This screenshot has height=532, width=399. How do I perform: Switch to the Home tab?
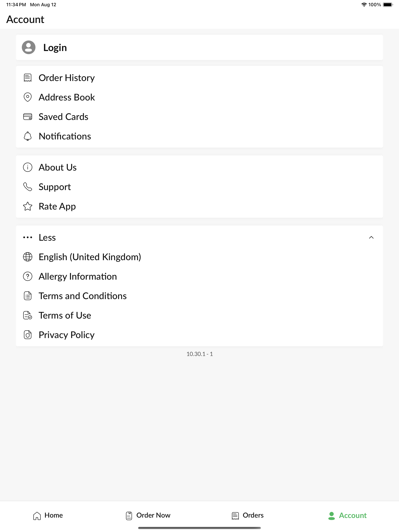(x=48, y=515)
